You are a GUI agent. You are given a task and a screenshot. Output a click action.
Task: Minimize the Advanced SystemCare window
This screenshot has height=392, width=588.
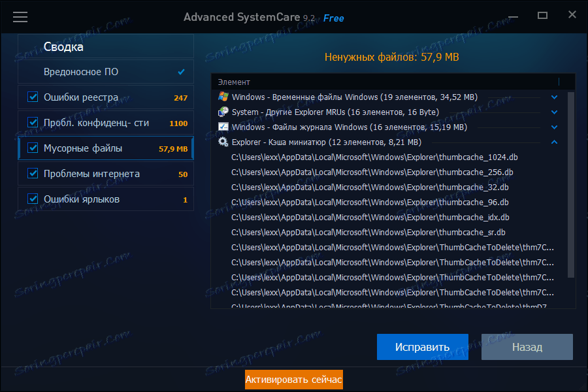[x=513, y=17]
